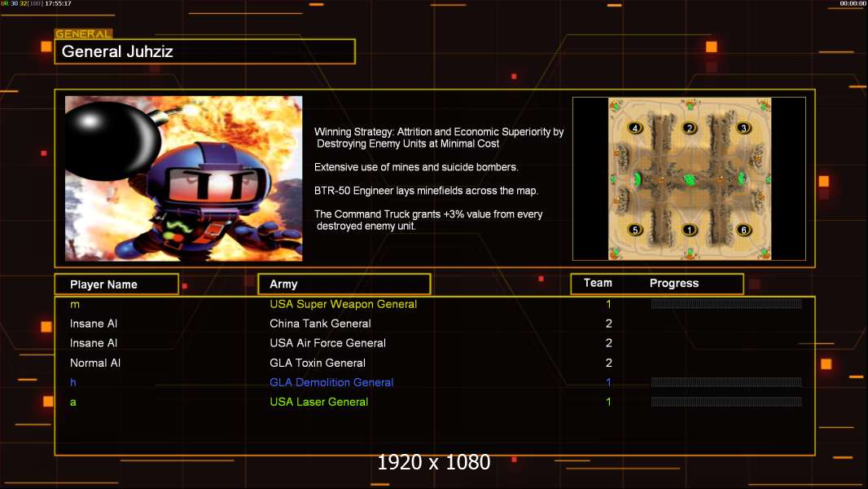Click team number for USA Laser General
The image size is (868, 489).
tap(608, 402)
